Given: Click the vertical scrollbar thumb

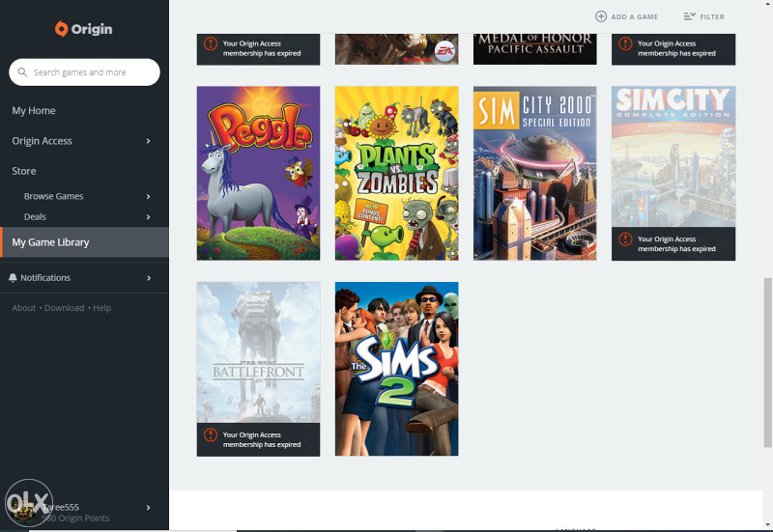Looking at the screenshot, I should [767, 362].
